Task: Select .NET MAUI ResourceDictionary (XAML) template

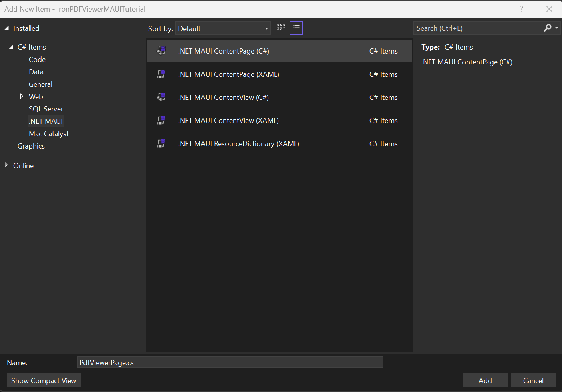Action: [280, 143]
